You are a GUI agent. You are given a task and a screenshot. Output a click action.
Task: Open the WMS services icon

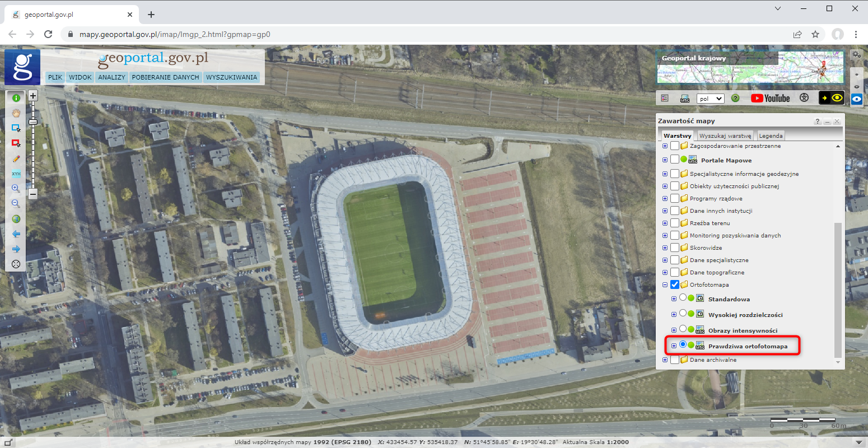click(x=684, y=99)
